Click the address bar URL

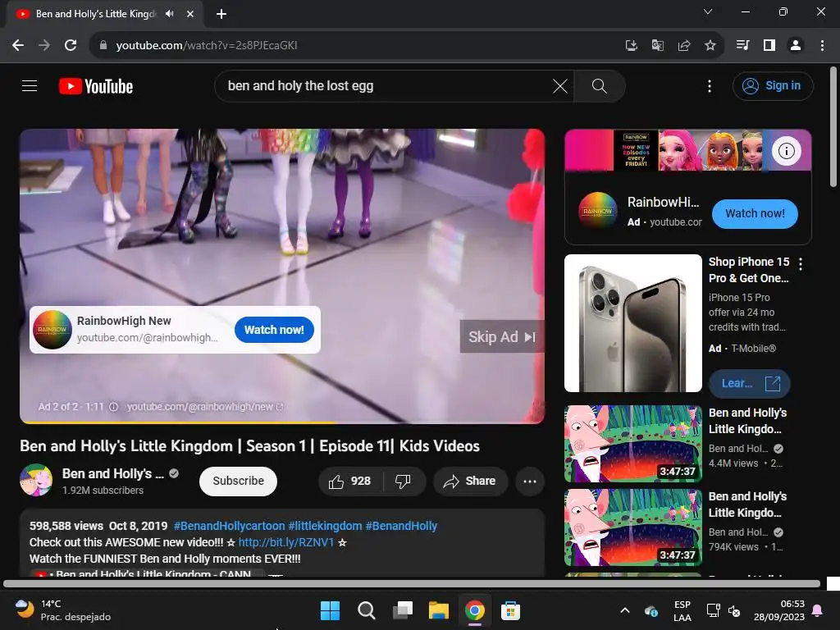(207, 46)
